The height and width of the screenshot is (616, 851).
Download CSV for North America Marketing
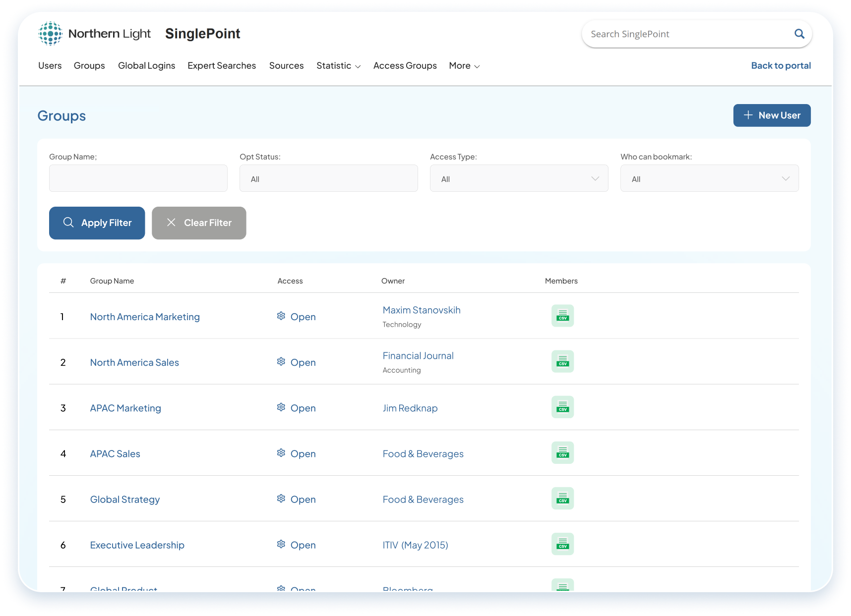point(562,316)
